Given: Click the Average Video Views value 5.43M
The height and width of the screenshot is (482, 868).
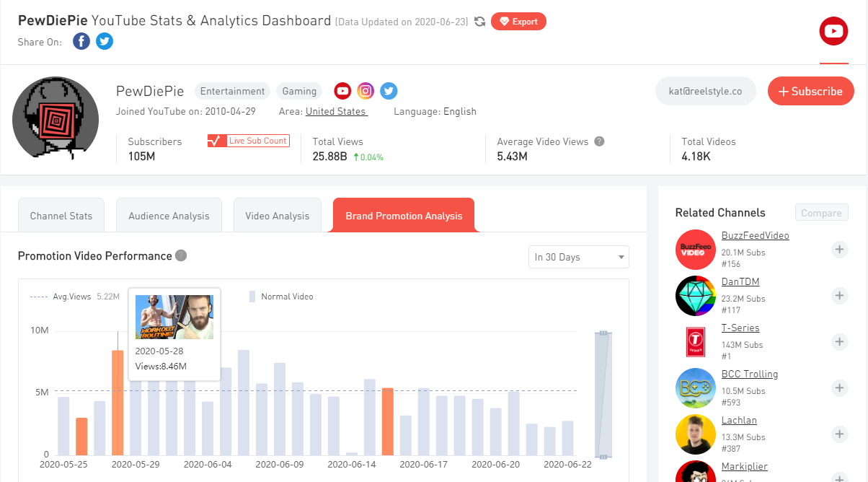Looking at the screenshot, I should [512, 156].
